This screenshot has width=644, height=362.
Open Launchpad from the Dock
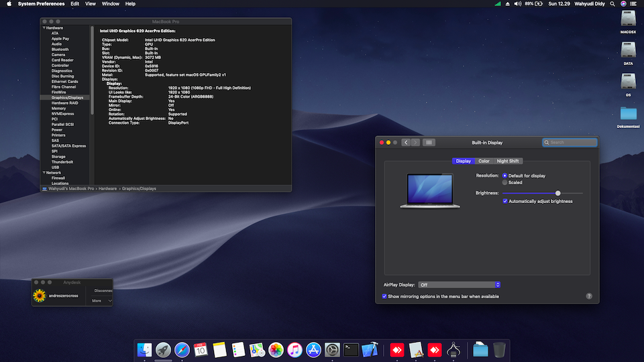(163, 349)
